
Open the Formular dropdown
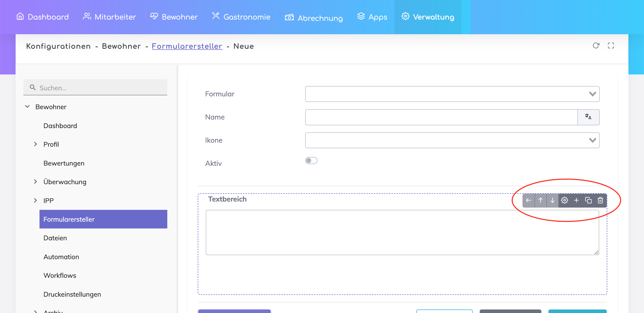click(452, 94)
